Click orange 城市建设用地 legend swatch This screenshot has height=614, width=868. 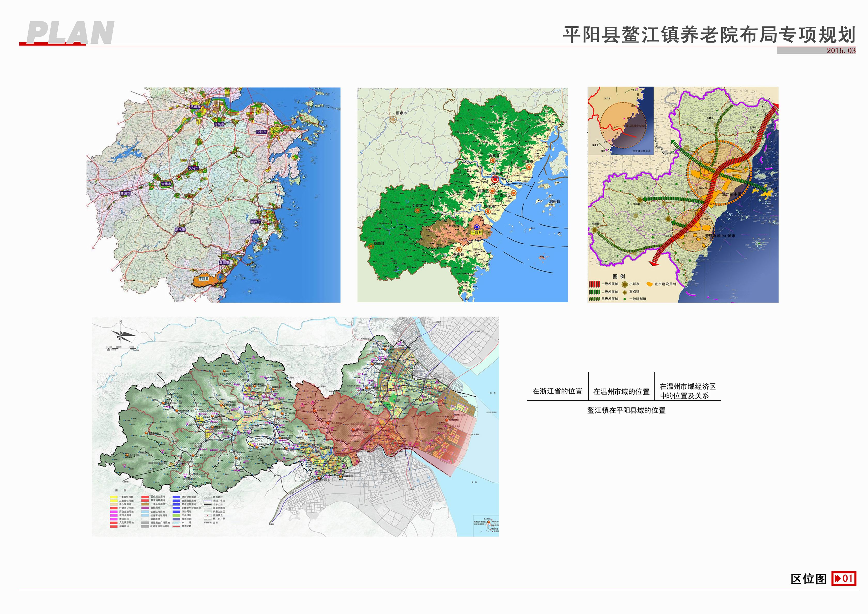click(649, 284)
